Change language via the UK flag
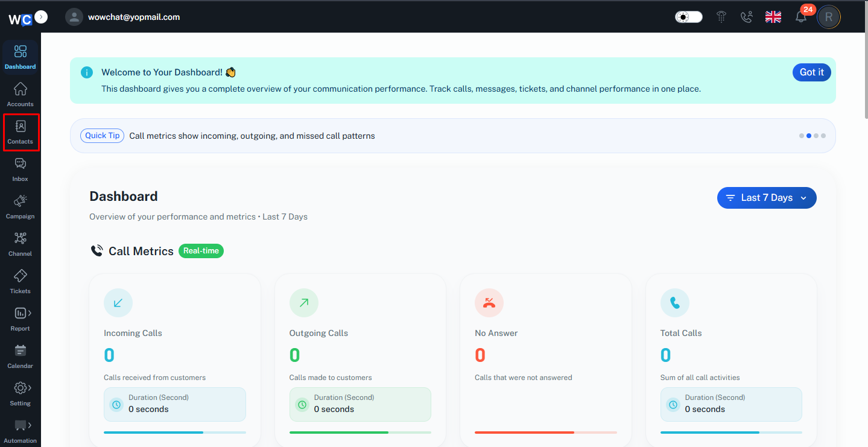 point(773,17)
